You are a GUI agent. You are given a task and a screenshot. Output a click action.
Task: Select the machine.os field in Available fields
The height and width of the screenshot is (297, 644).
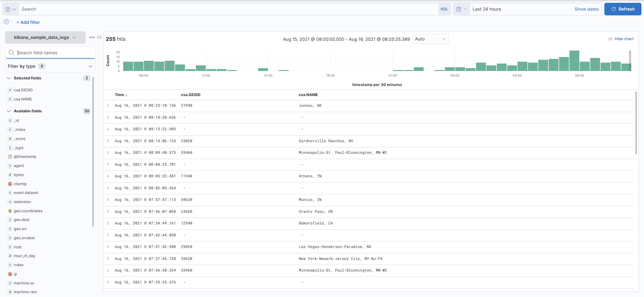[x=24, y=283]
